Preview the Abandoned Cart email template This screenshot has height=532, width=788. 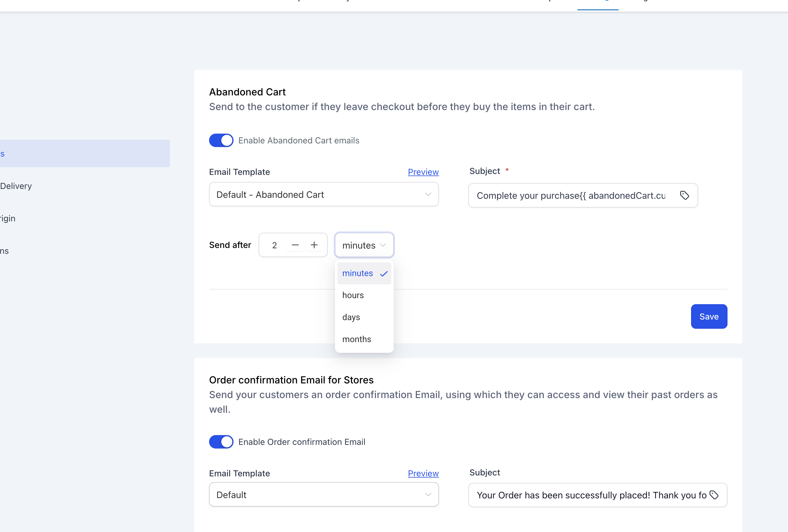coord(423,172)
